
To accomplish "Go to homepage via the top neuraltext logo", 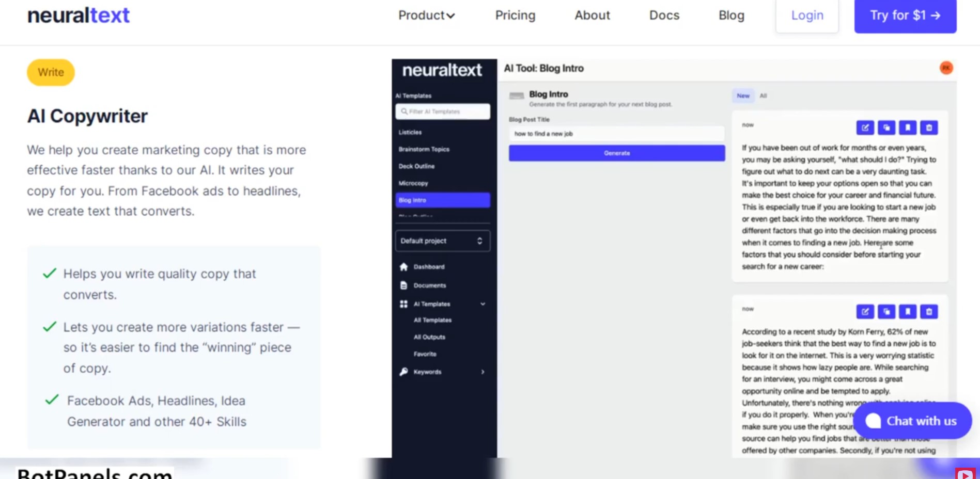I will click(x=79, y=15).
